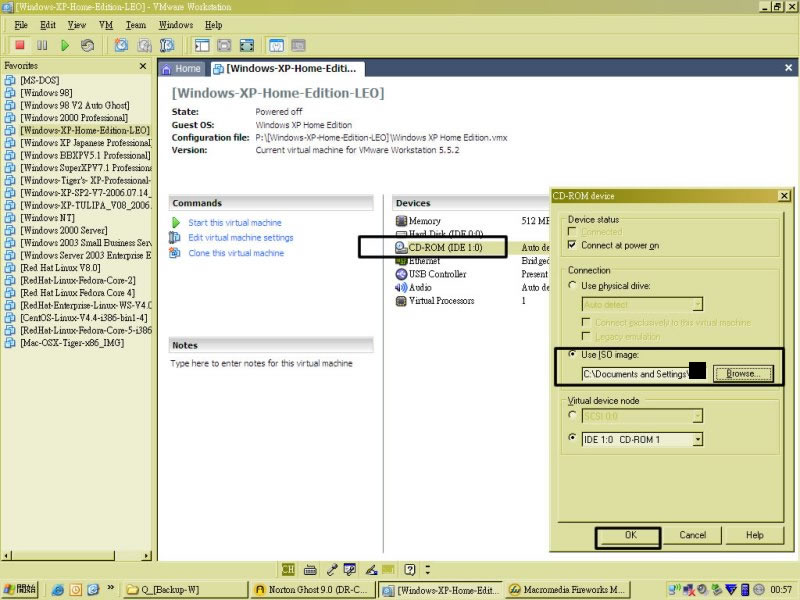Image resolution: width=800 pixels, height=600 pixels.
Task: Open the Help menu
Action: (x=213, y=25)
